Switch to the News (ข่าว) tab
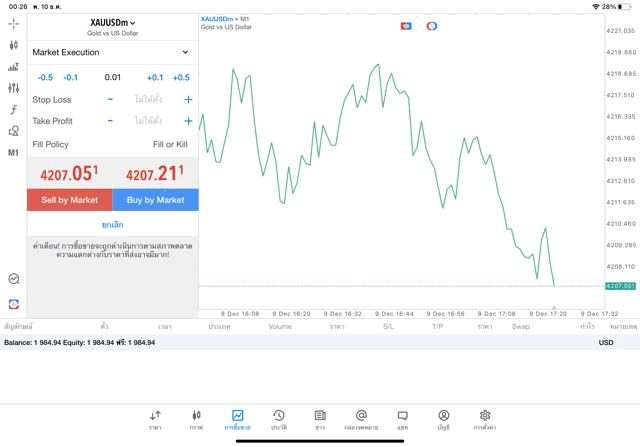The image size is (640, 447). click(320, 419)
